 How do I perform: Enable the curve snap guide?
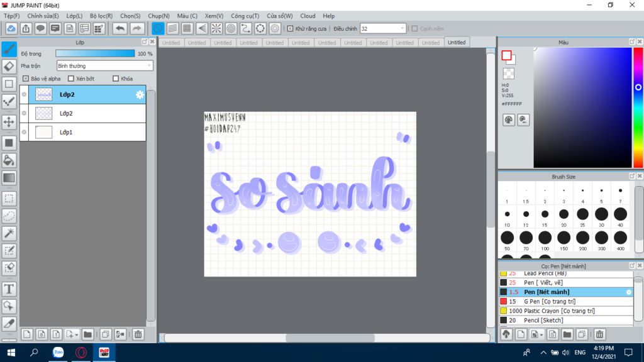(x=246, y=28)
